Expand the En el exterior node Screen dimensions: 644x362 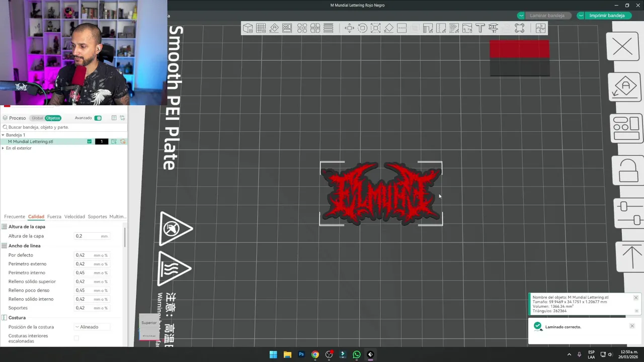pos(3,148)
